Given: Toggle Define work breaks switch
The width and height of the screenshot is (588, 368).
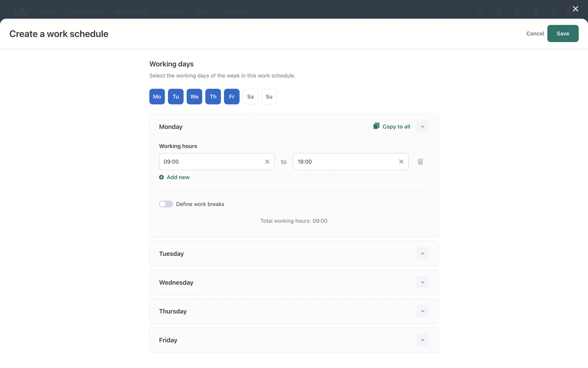Looking at the screenshot, I should [166, 204].
